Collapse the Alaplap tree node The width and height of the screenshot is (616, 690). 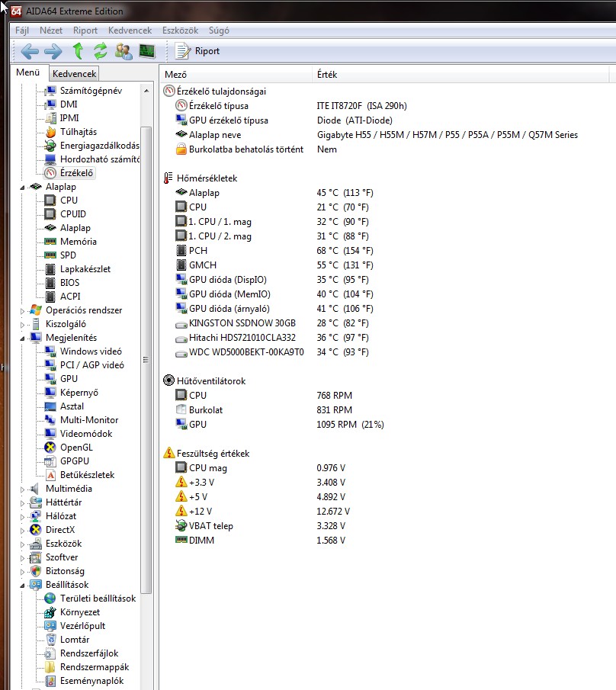point(22,188)
